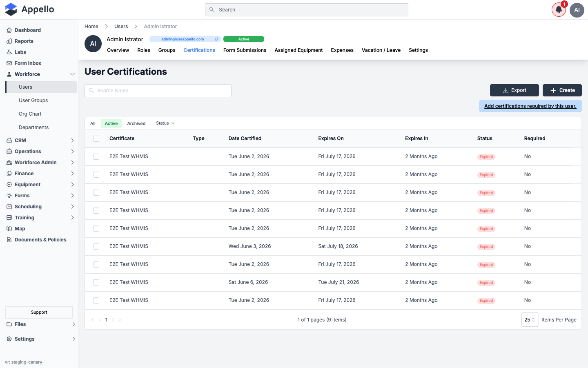Screen dimensions: 588x375
Task: Open the Assigned Equipment tab
Action: [x=298, y=50]
